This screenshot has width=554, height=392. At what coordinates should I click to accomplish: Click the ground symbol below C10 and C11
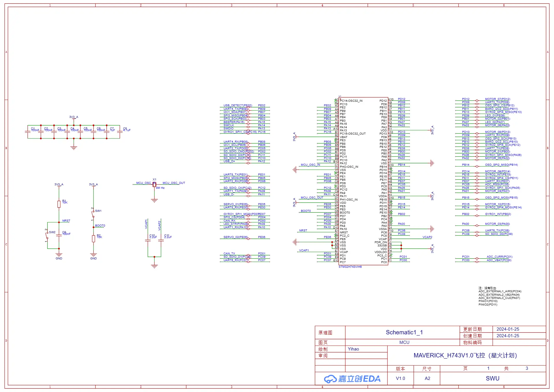[154, 266]
